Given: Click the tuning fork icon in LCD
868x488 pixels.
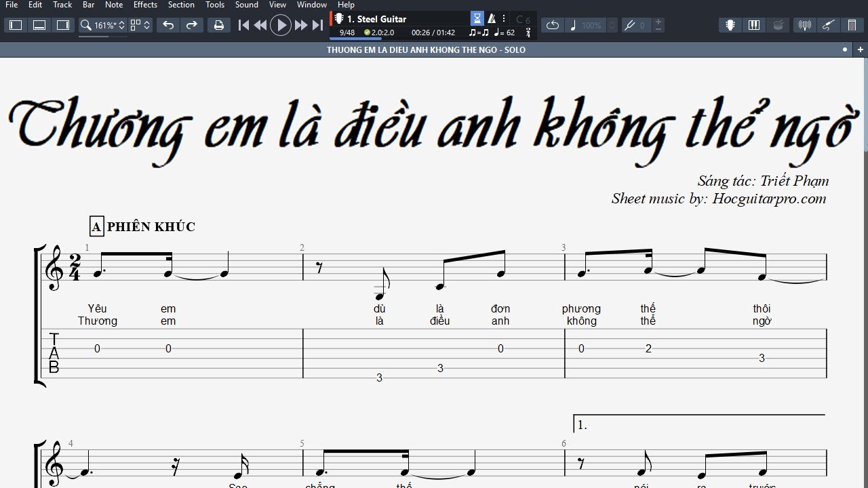Looking at the screenshot, I should [x=528, y=33].
